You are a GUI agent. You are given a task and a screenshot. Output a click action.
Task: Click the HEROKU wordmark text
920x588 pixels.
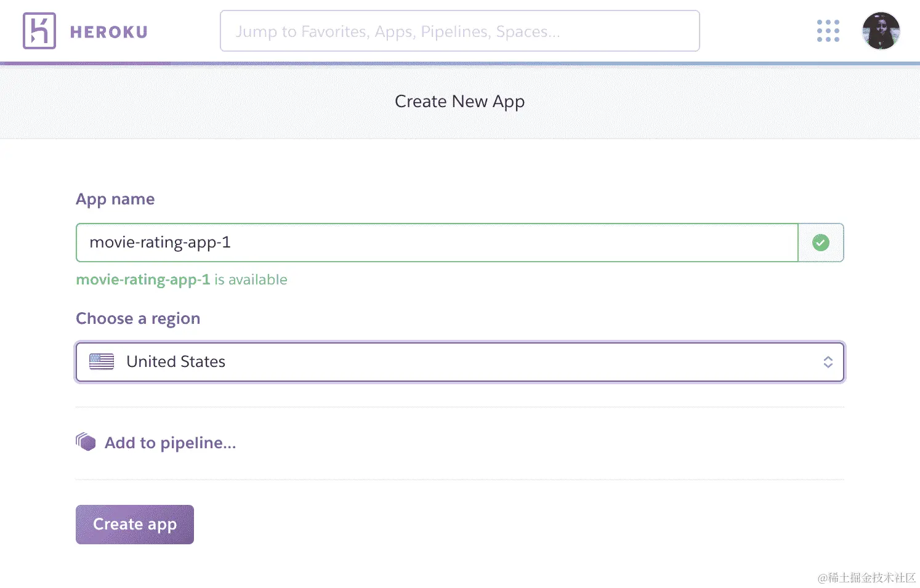pos(109,32)
